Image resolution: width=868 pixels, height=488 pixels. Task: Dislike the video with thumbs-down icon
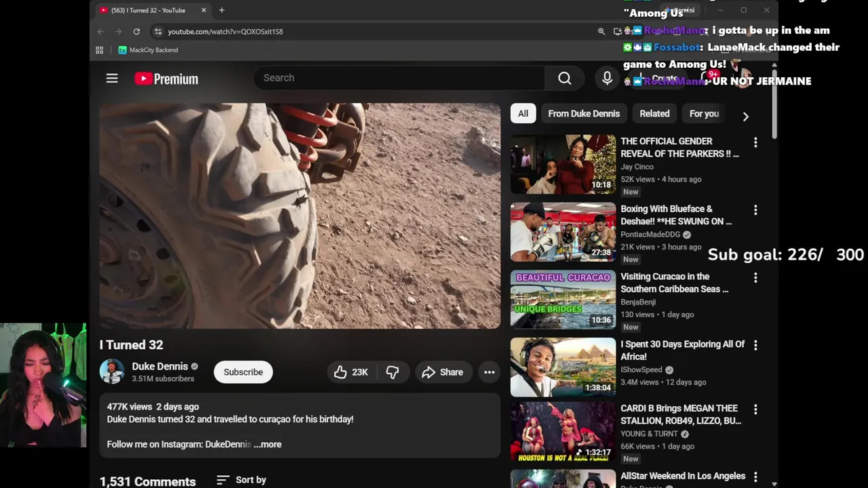[x=393, y=372]
